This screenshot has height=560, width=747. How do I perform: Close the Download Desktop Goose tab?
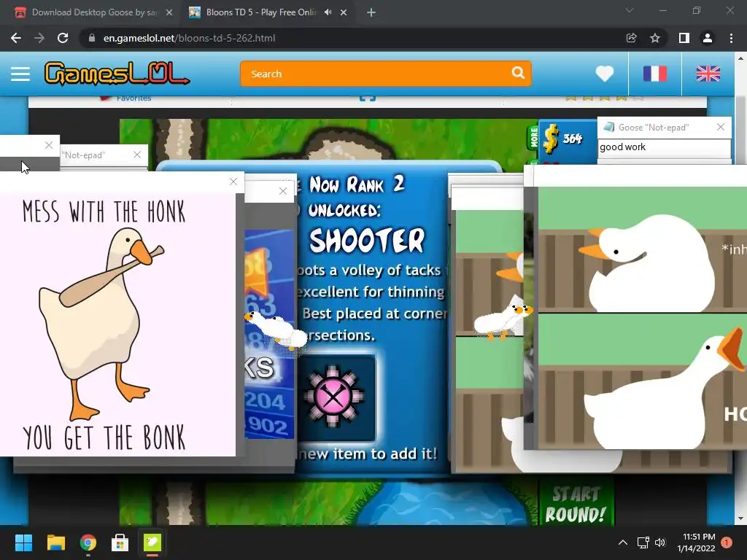(169, 12)
